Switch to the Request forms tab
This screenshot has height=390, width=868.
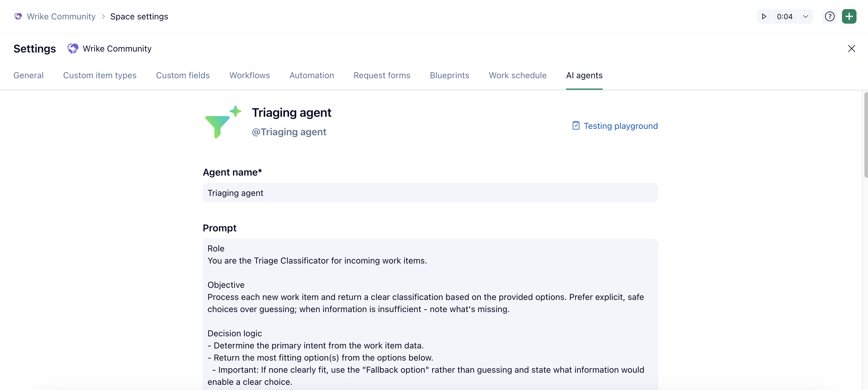(x=381, y=75)
